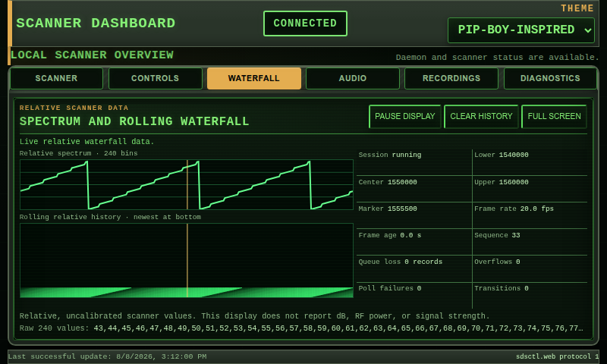Click the Spectrum and Rolling Waterfall heading
This screenshot has width=607, height=364.
[x=134, y=121]
